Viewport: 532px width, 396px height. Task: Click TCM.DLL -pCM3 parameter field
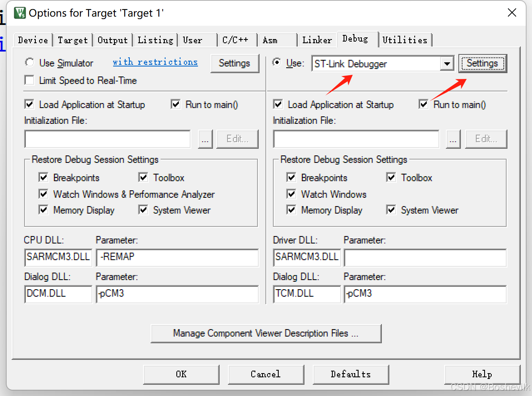425,294
